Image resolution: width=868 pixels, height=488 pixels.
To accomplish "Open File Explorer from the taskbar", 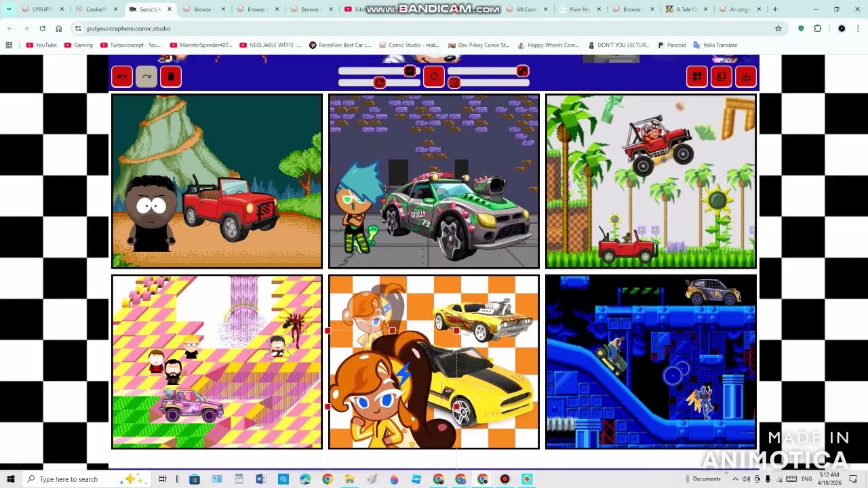I will [x=349, y=479].
